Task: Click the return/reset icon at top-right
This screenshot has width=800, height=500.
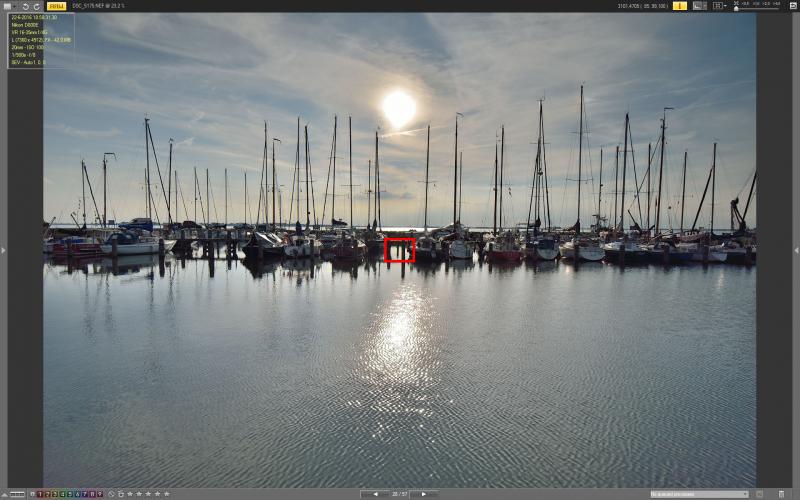Action: click(x=793, y=6)
